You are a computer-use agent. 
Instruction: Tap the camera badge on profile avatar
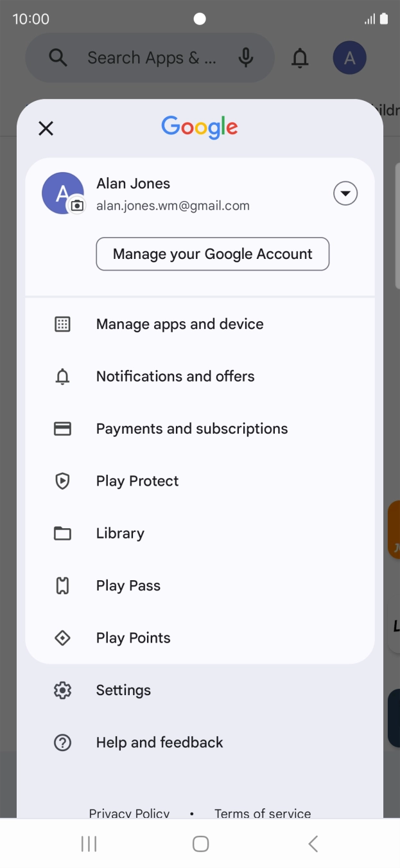77,206
